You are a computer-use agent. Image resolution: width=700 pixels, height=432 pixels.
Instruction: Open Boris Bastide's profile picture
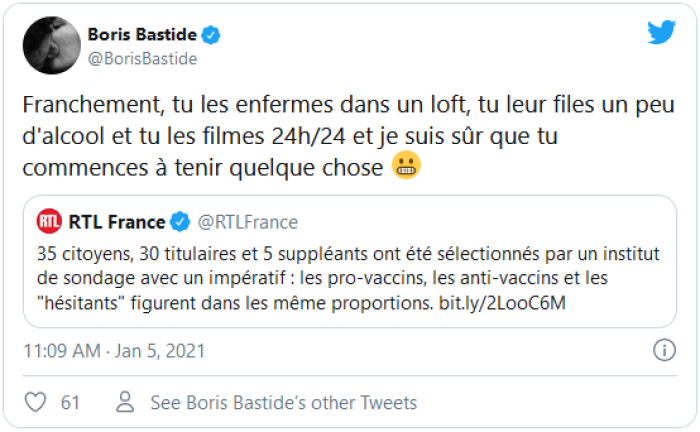pos(52,45)
